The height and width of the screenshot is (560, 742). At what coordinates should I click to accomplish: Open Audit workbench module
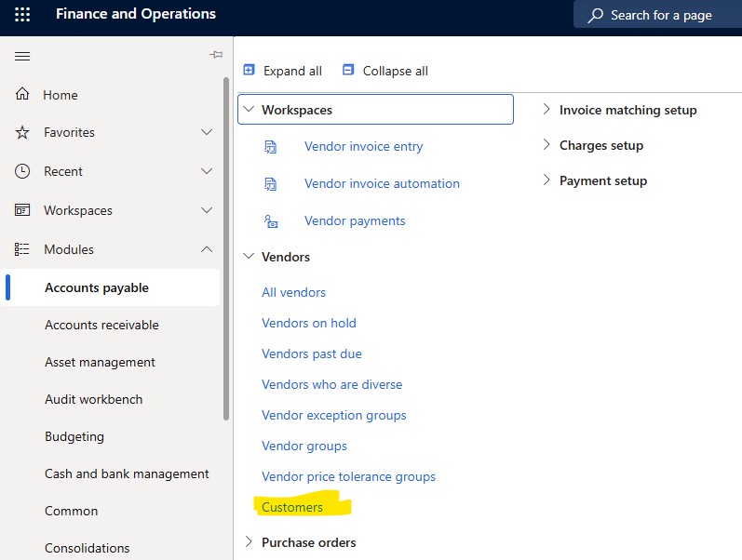[x=94, y=399]
